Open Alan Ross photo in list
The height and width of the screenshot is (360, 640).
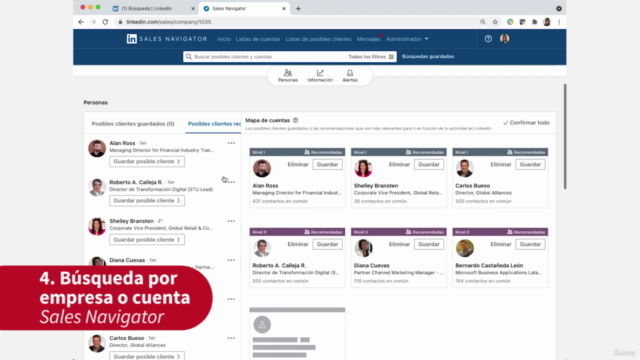(x=97, y=148)
